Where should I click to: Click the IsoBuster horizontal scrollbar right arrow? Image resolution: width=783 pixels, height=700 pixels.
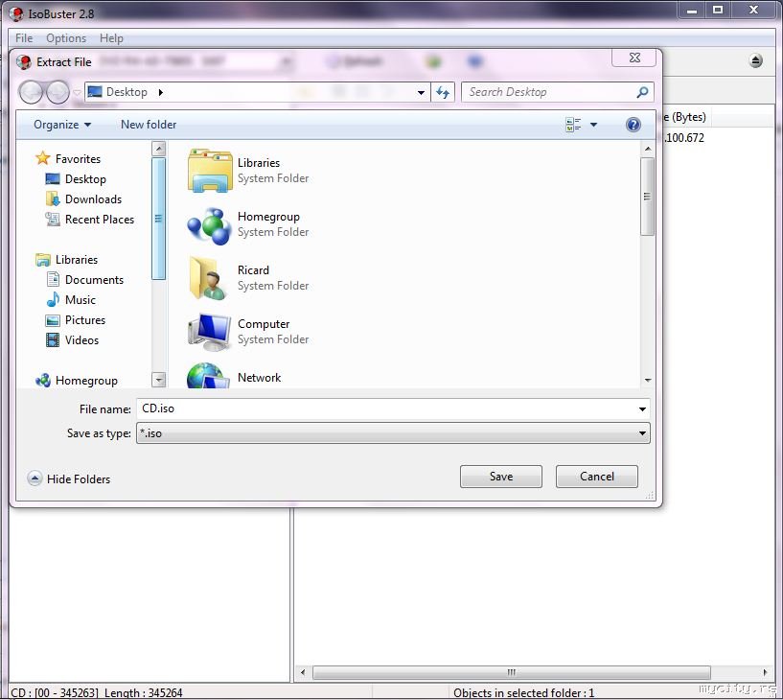tap(765, 672)
